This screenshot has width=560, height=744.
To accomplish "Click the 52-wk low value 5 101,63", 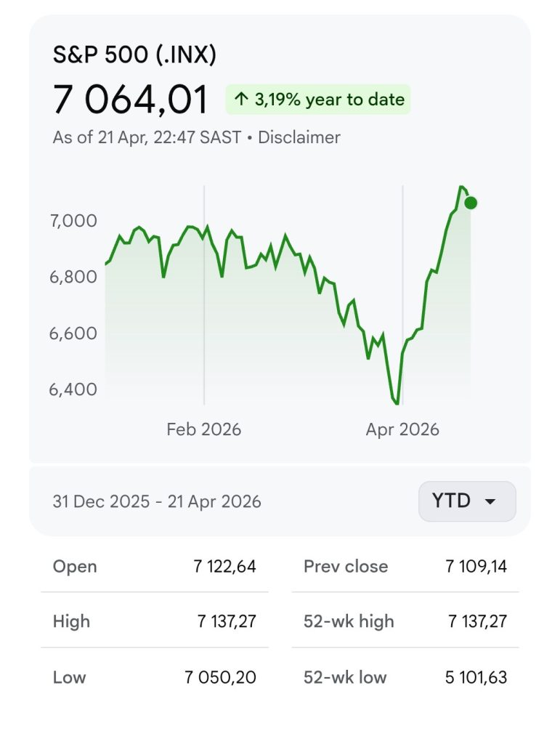I will coord(476,678).
